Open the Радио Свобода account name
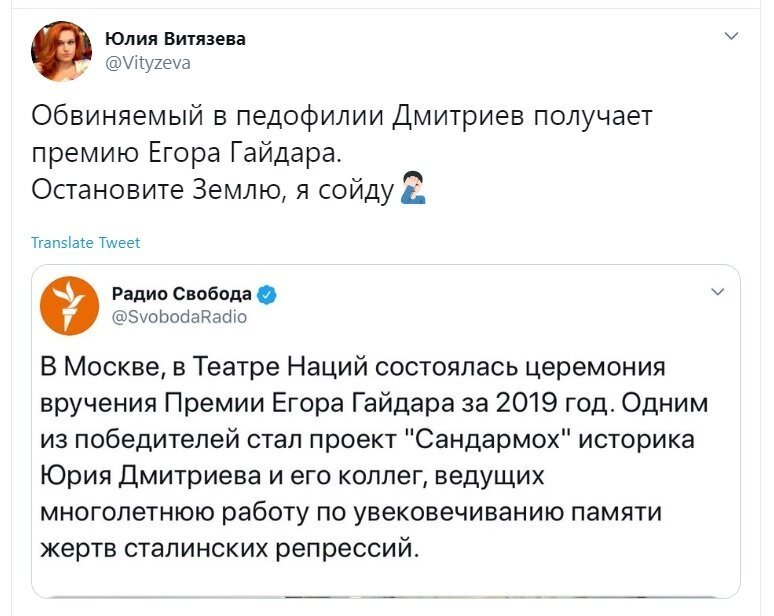The width and height of the screenshot is (774, 616). coord(182,294)
